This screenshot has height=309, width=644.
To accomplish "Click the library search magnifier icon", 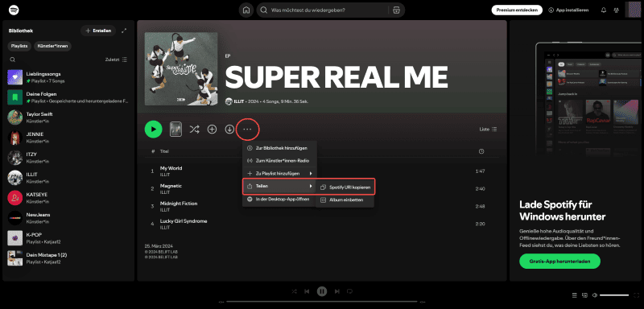I will (x=13, y=60).
